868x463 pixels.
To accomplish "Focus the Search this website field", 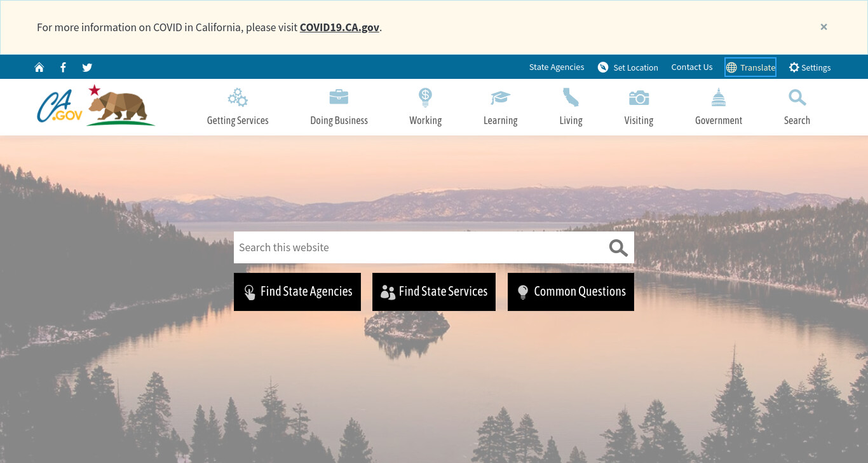I will coord(419,247).
